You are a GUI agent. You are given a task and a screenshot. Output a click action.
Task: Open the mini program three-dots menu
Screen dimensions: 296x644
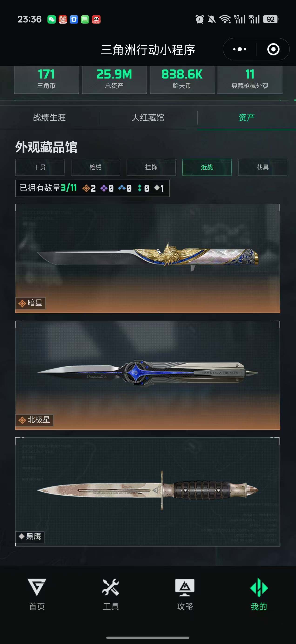240,49
